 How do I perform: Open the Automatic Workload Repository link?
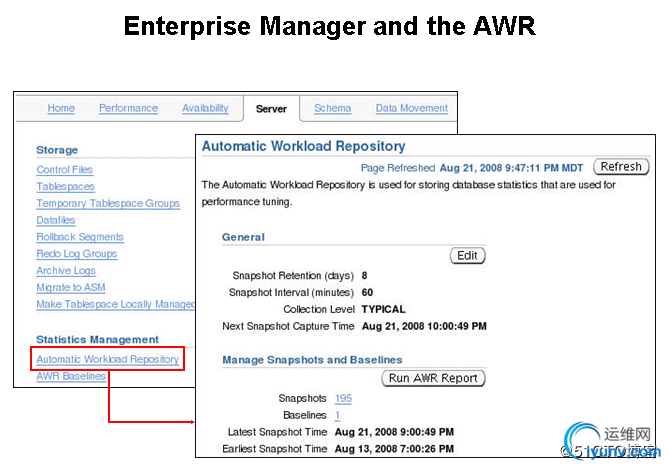pyautogui.click(x=108, y=359)
